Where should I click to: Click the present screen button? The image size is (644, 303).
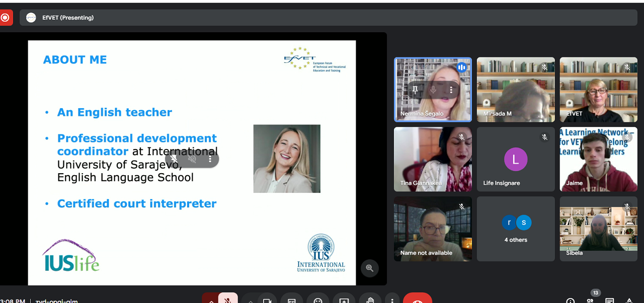(x=344, y=300)
